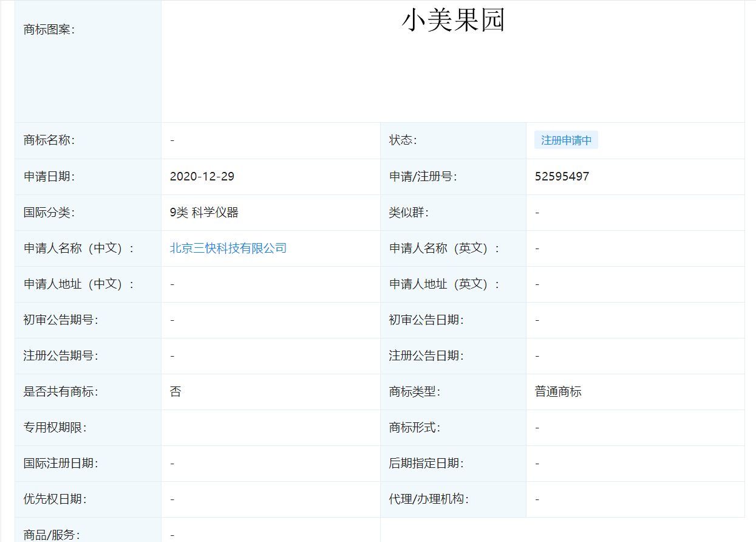Select the application number 52595497
Viewport: 756px width, 542px height.
tap(562, 177)
